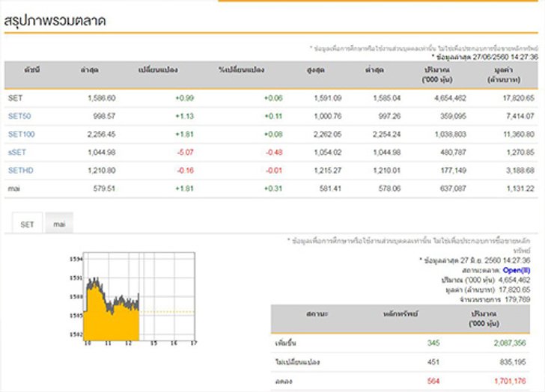Select the SET50 change +1.13
Viewport: 545px width, 392px height.
coord(185,116)
